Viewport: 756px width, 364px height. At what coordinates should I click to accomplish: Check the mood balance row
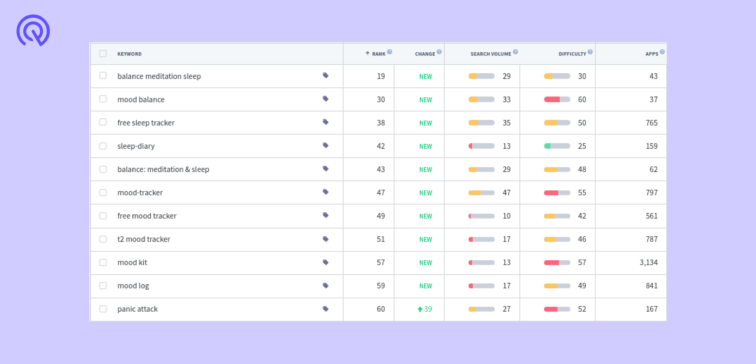(x=103, y=99)
